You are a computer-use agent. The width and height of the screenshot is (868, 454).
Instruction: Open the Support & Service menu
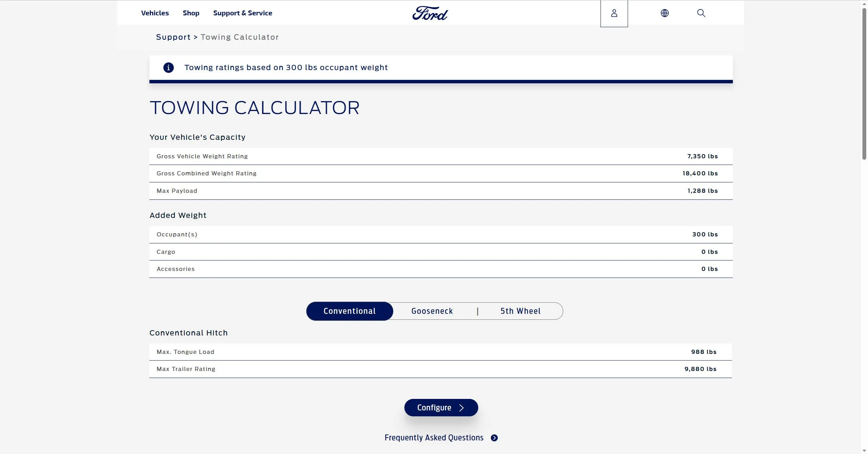pyautogui.click(x=243, y=13)
